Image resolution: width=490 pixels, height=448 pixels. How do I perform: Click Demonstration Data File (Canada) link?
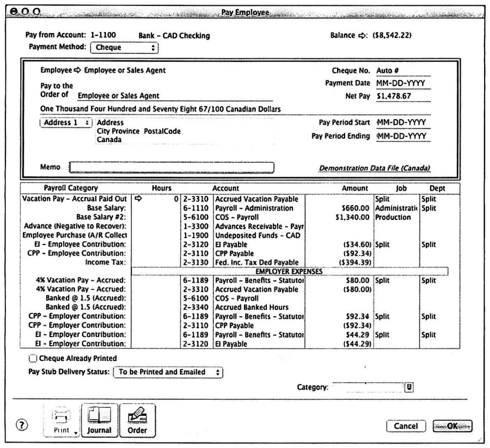pyautogui.click(x=375, y=168)
